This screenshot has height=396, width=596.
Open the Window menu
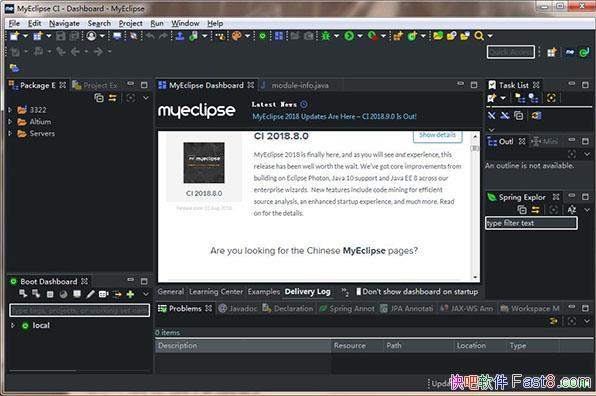(185, 23)
